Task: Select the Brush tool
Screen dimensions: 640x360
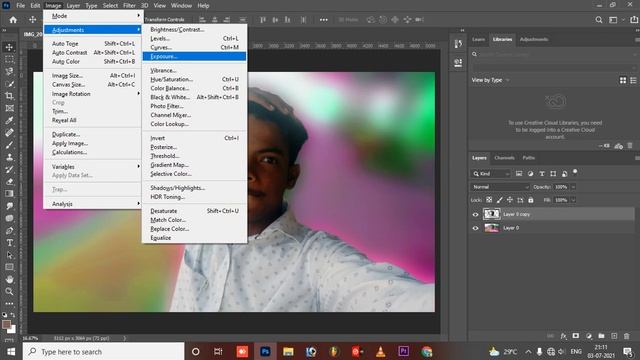Action: 9,145
